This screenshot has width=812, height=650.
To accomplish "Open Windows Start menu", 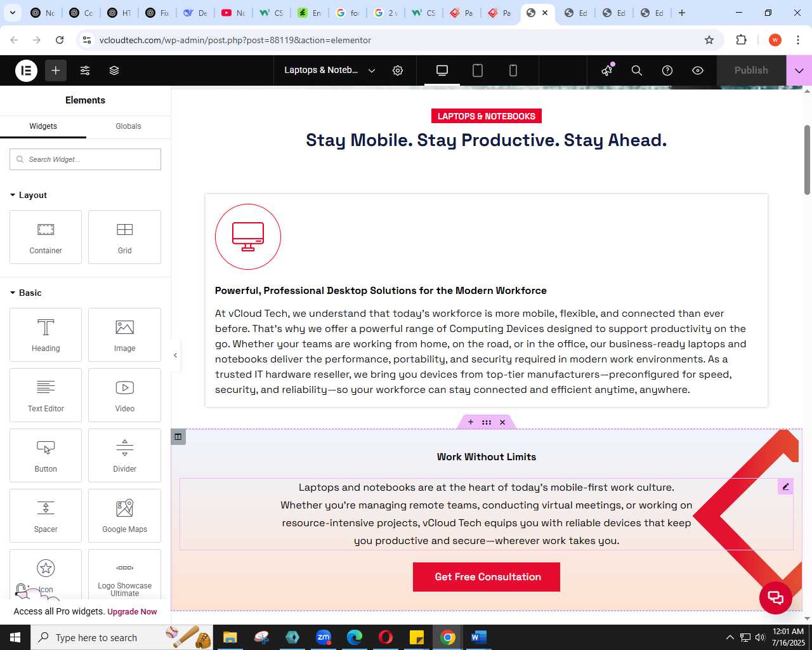I will pyautogui.click(x=15, y=637).
